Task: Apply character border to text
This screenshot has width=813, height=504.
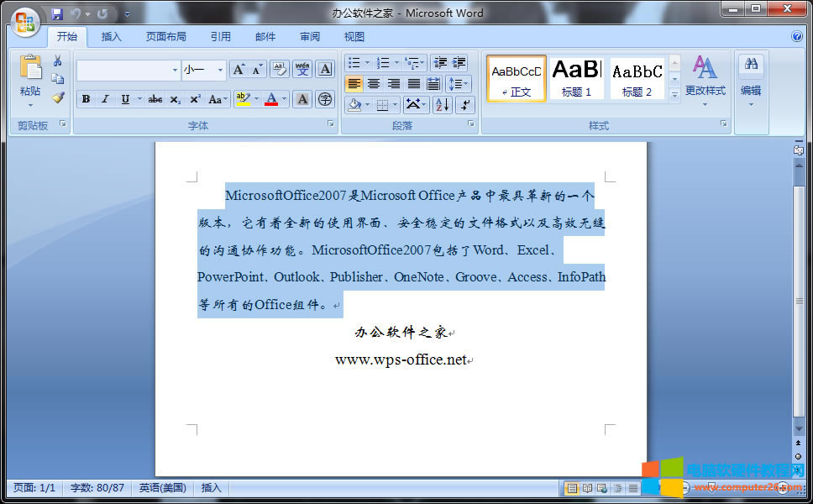Action: pos(325,69)
